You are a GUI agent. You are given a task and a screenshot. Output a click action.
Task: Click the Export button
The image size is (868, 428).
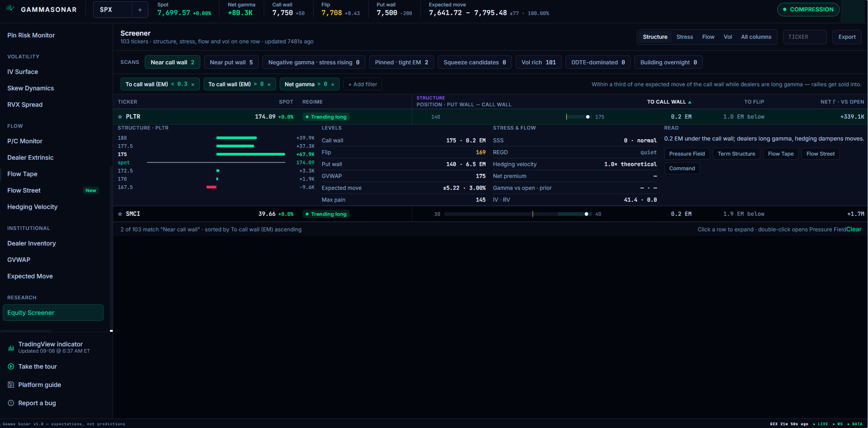click(x=847, y=37)
